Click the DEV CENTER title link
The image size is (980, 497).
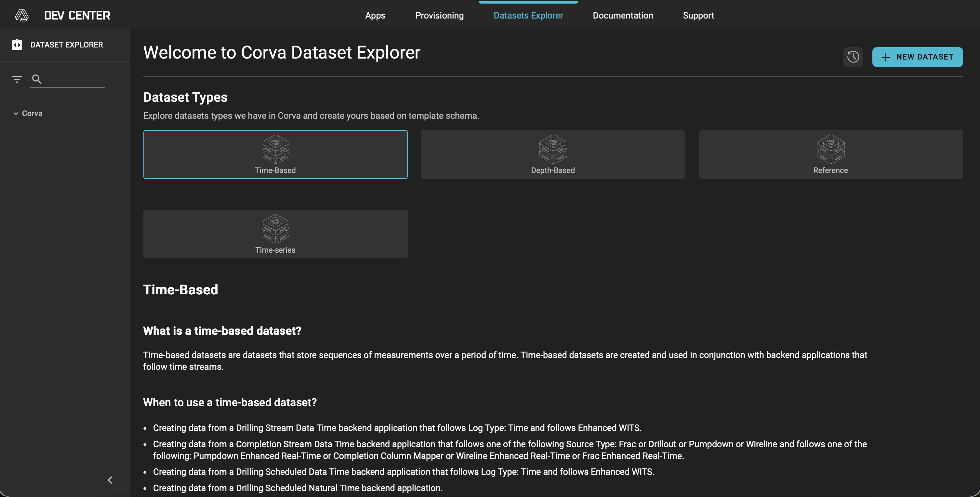point(77,15)
